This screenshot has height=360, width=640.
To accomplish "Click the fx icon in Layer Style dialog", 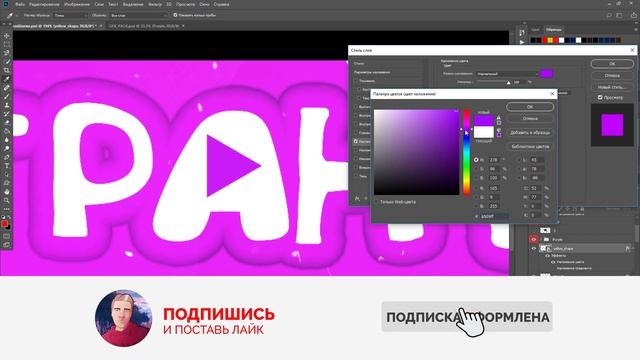I will click(357, 199).
